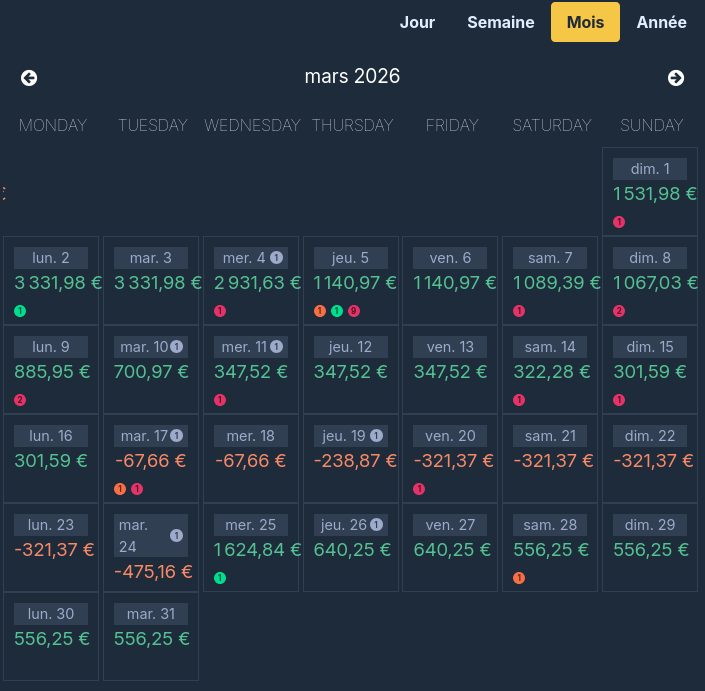Select the dim. 22 day cell
705x691 pixels.
[x=650, y=458]
